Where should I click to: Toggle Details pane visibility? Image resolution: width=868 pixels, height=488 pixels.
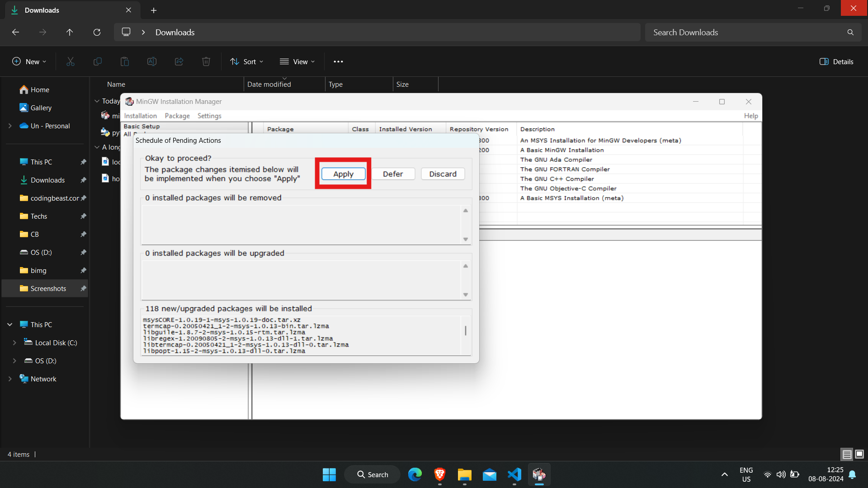(x=838, y=61)
